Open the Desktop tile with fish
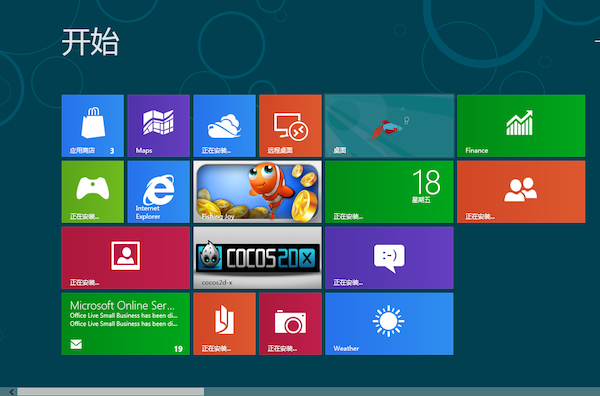600x396 pixels. click(x=389, y=126)
